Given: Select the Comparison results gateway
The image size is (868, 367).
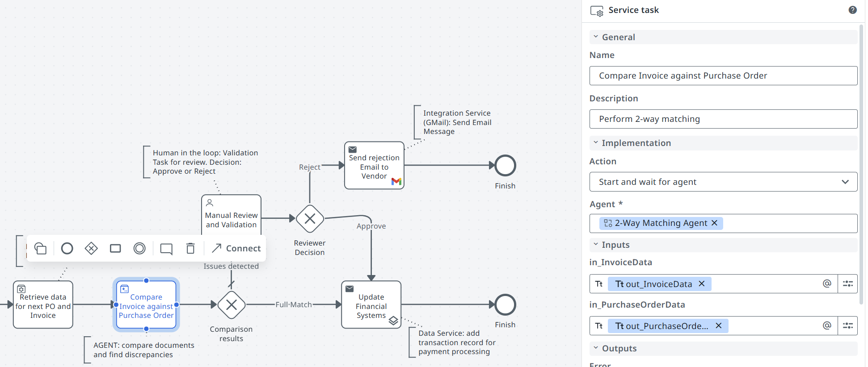Looking at the screenshot, I should pos(232,305).
